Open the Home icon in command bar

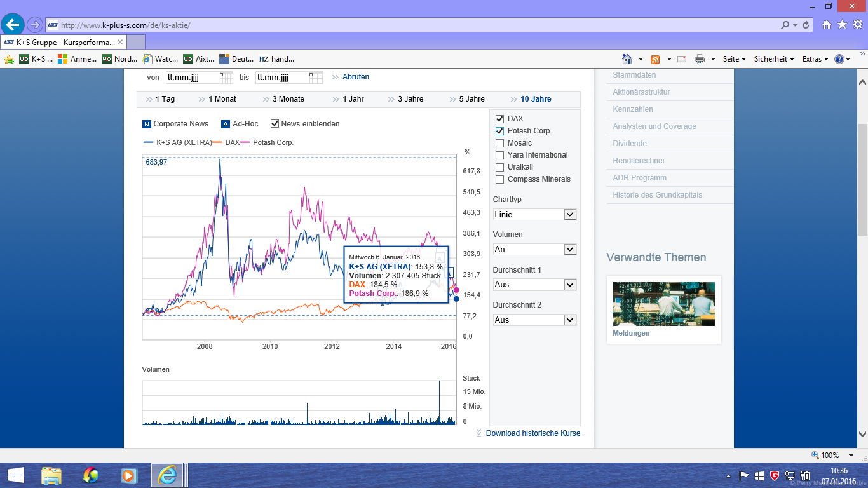[627, 59]
